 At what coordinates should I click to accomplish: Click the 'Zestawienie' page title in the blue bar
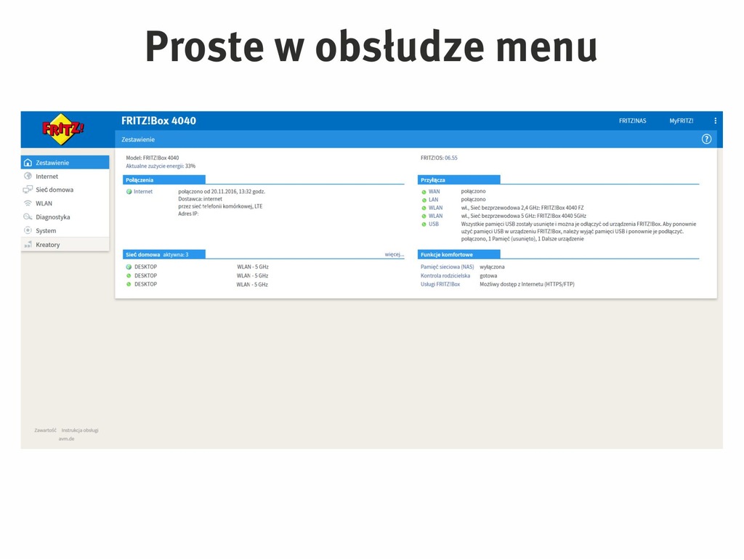pyautogui.click(x=138, y=139)
